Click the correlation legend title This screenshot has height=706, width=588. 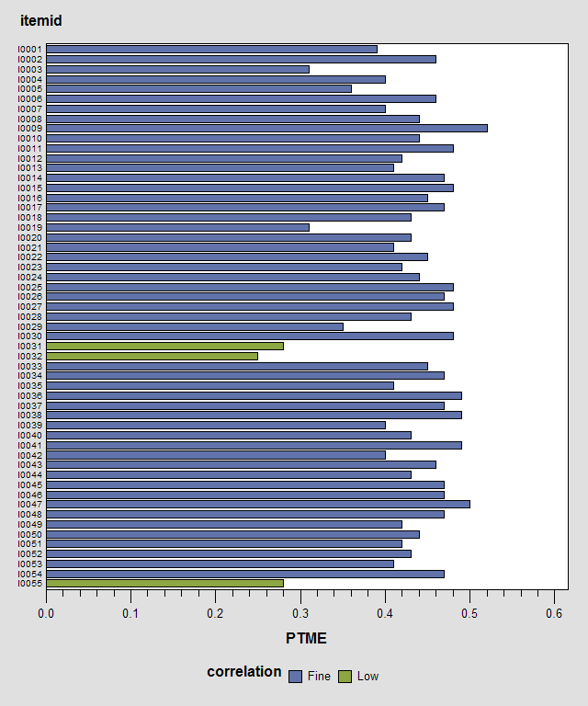(x=244, y=671)
